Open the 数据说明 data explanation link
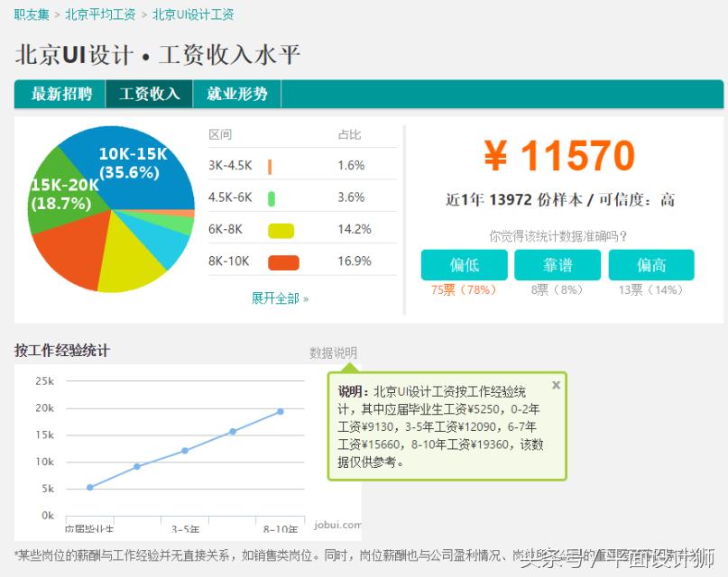Image resolution: width=728 pixels, height=577 pixels. (x=334, y=352)
